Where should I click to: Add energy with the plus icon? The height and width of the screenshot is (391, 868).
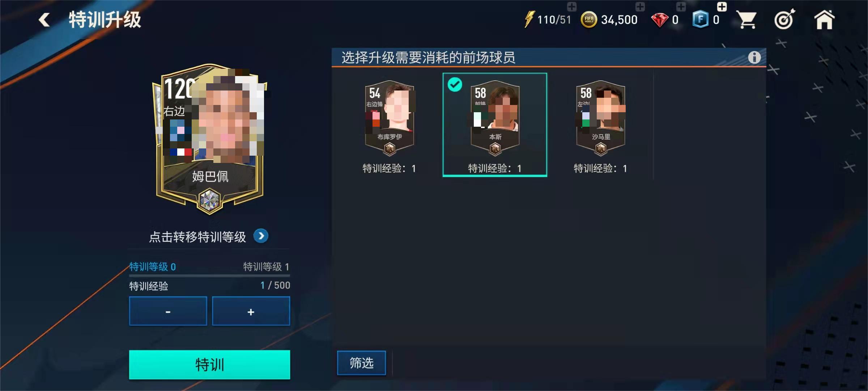click(572, 7)
